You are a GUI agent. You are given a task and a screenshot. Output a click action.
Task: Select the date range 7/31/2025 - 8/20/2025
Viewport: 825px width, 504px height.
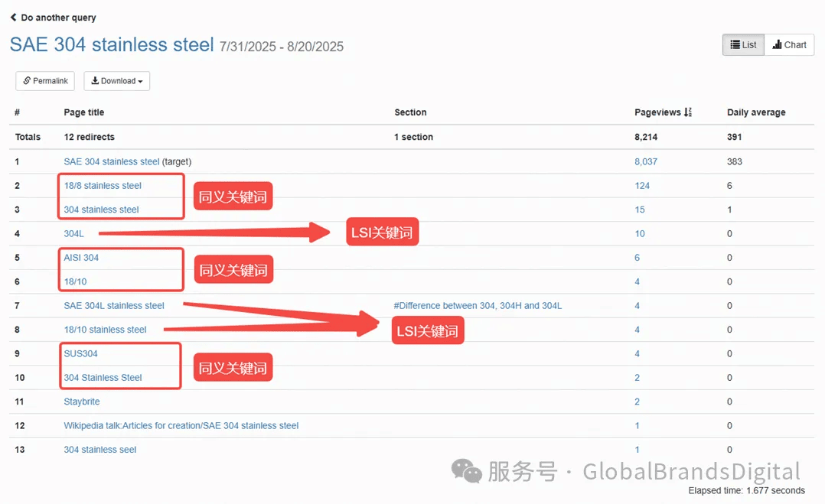coord(282,47)
